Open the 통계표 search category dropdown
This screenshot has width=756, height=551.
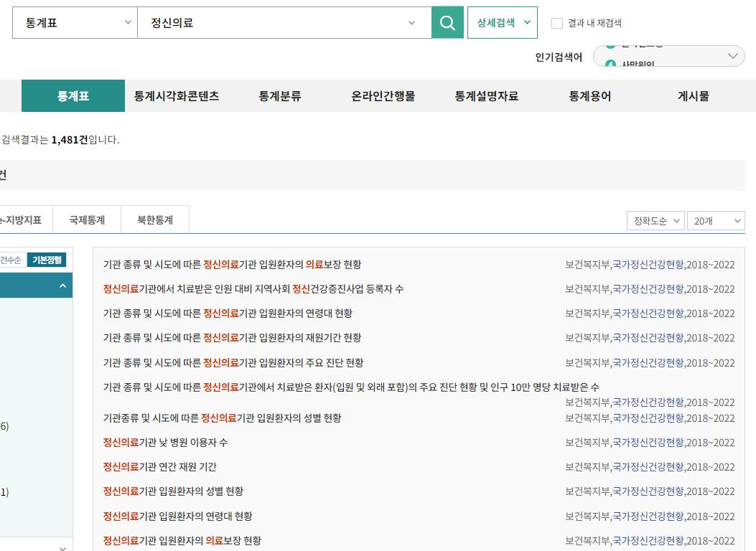click(75, 23)
